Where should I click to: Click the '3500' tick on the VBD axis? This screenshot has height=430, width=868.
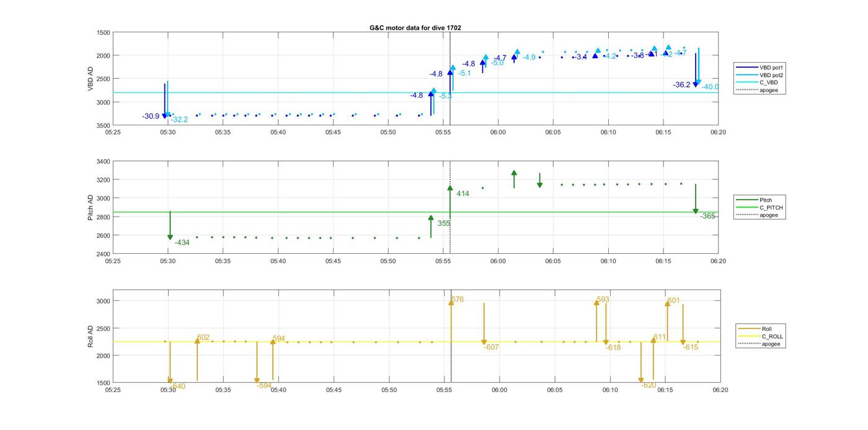104,125
